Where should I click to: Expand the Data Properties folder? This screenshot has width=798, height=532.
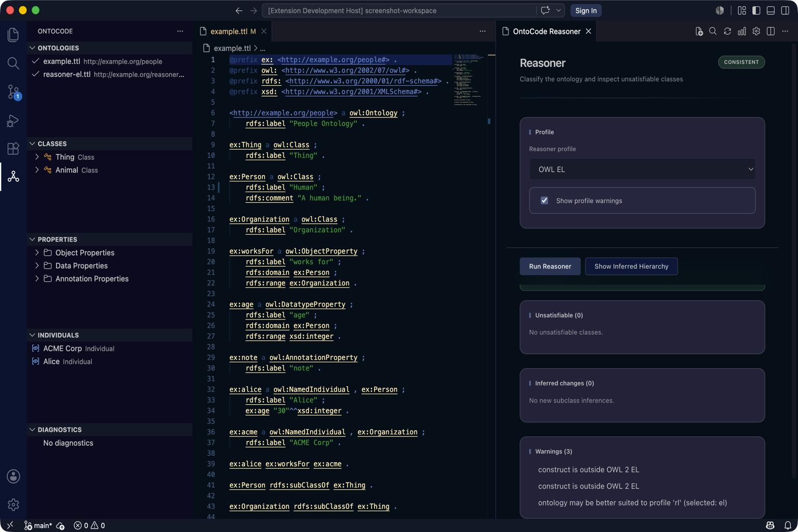pyautogui.click(x=37, y=265)
